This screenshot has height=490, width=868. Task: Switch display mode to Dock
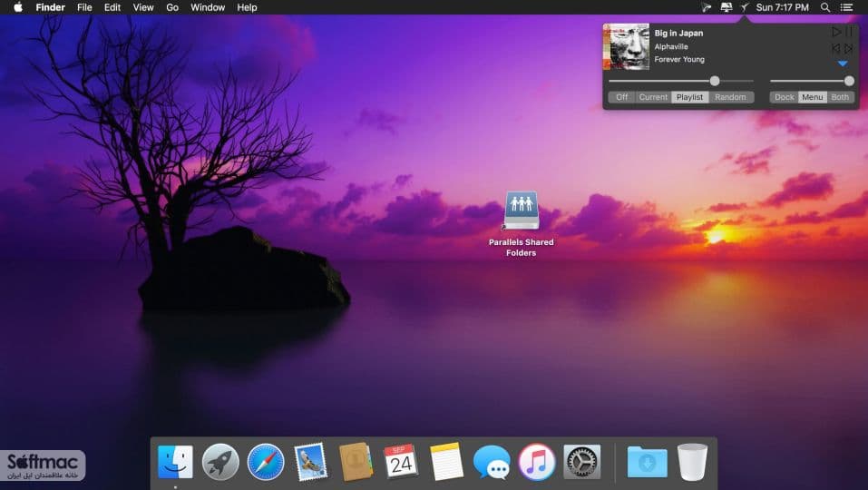pyautogui.click(x=784, y=97)
